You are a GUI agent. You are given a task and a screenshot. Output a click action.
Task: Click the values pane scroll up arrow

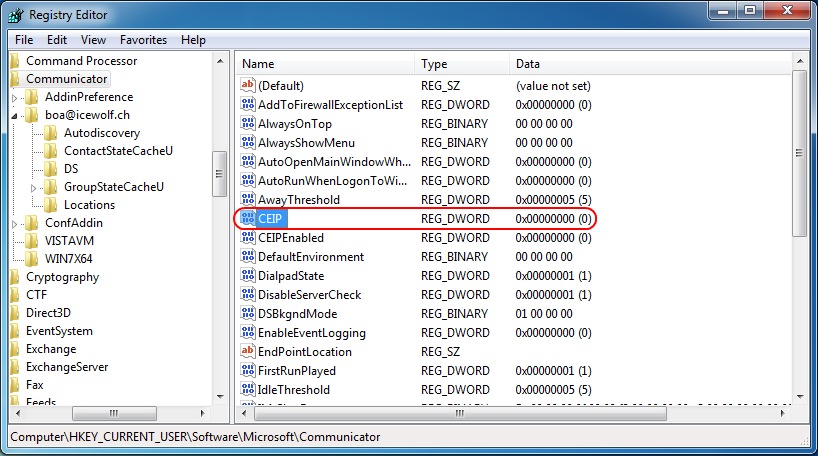[799, 61]
